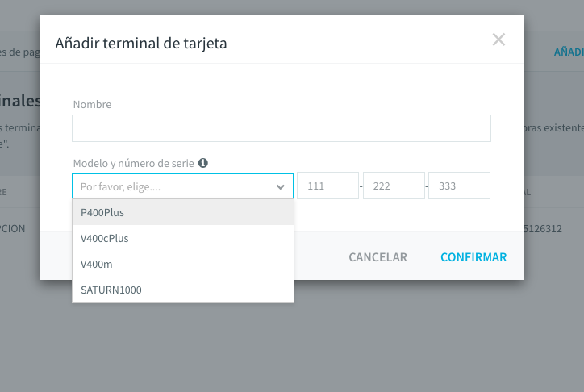This screenshot has width=584, height=392.
Task: Focus the first serial field showing 111
Action: coord(327,186)
